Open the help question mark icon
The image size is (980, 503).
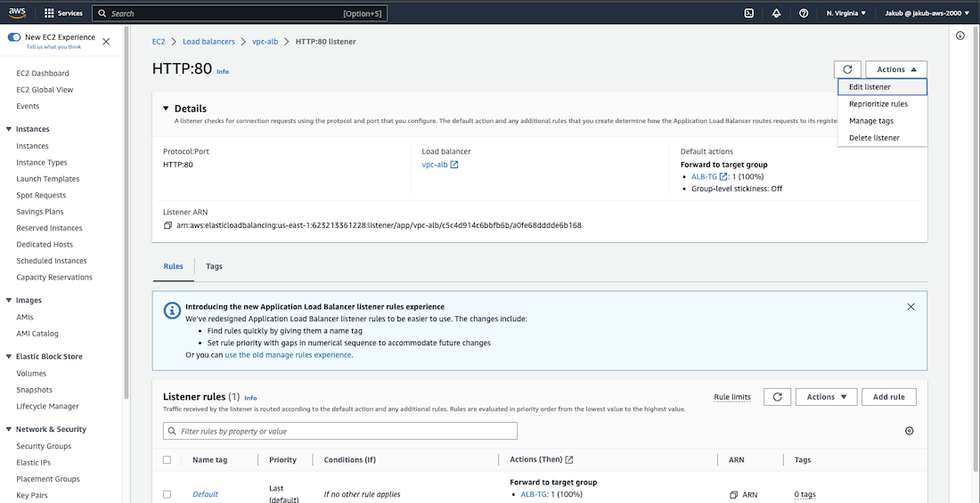(x=804, y=13)
